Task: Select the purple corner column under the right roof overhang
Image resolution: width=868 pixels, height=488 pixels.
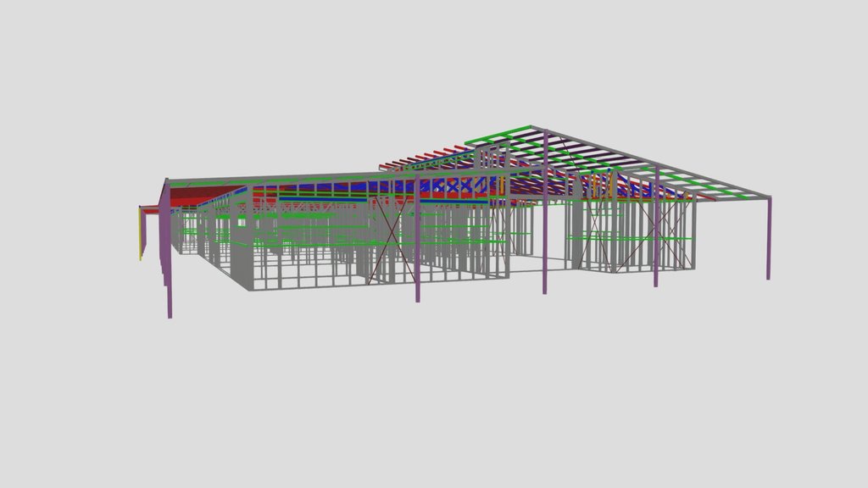Action: tap(768, 238)
